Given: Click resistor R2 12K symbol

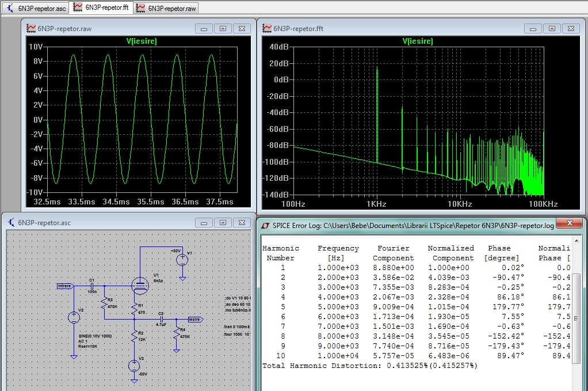Looking at the screenshot, I should pos(134,336).
